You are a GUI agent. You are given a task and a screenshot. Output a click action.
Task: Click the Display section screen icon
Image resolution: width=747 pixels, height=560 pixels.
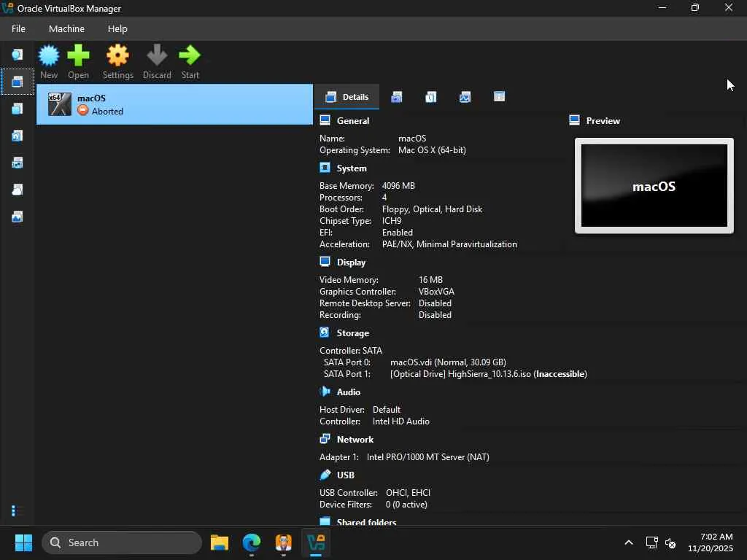[x=325, y=262]
